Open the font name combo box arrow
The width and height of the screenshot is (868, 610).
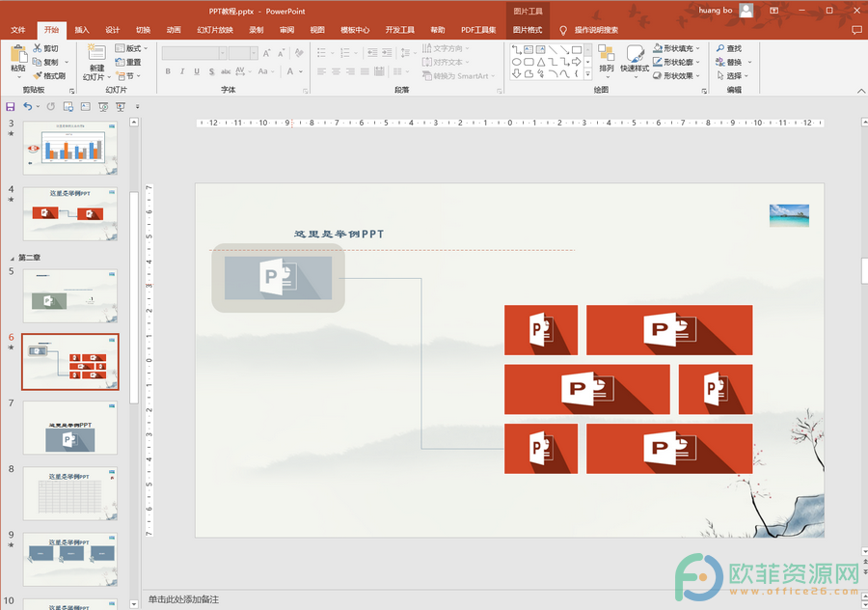223,53
